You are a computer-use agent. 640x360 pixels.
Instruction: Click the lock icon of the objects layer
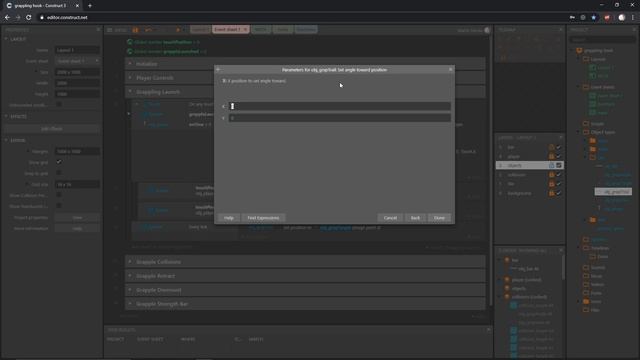click(551, 165)
